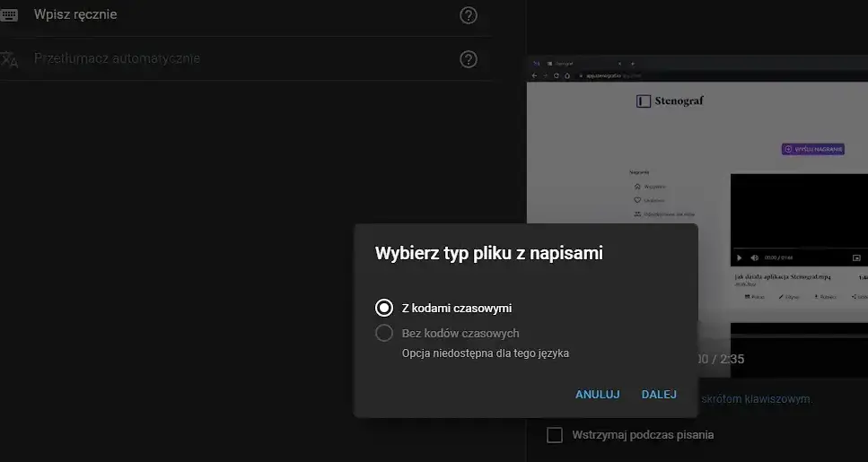Choose the Przetłumacz automatycznie menu entry
The height and width of the screenshot is (462, 868).
(117, 59)
